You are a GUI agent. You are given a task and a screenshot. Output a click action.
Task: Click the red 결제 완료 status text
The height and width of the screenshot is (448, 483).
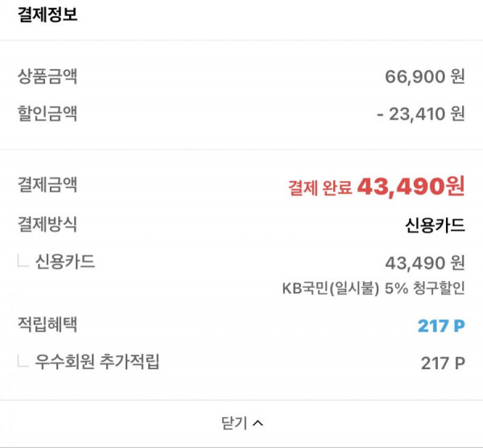pyautogui.click(x=320, y=187)
